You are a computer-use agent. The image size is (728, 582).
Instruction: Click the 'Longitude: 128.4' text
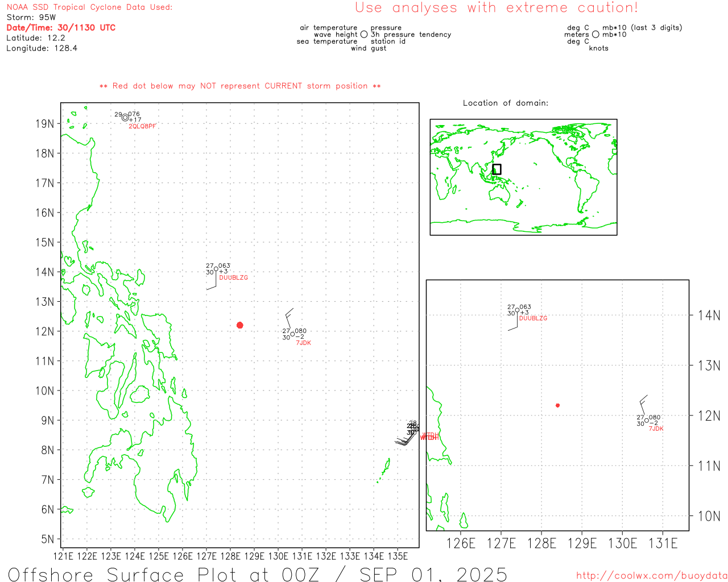pyautogui.click(x=42, y=48)
